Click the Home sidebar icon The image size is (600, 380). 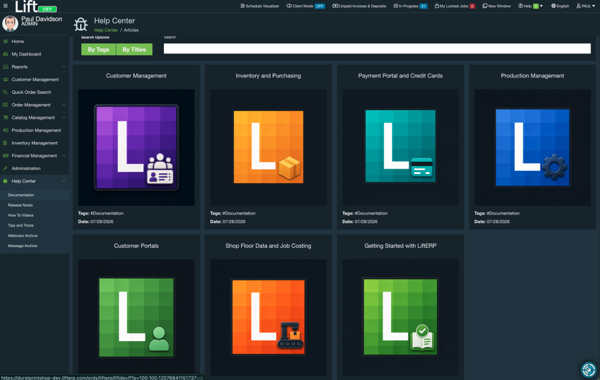tap(5, 41)
